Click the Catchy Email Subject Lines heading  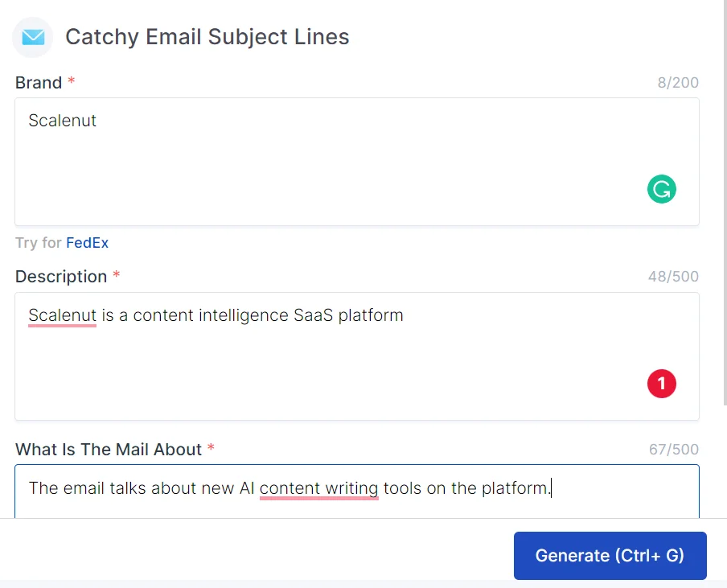click(x=207, y=37)
